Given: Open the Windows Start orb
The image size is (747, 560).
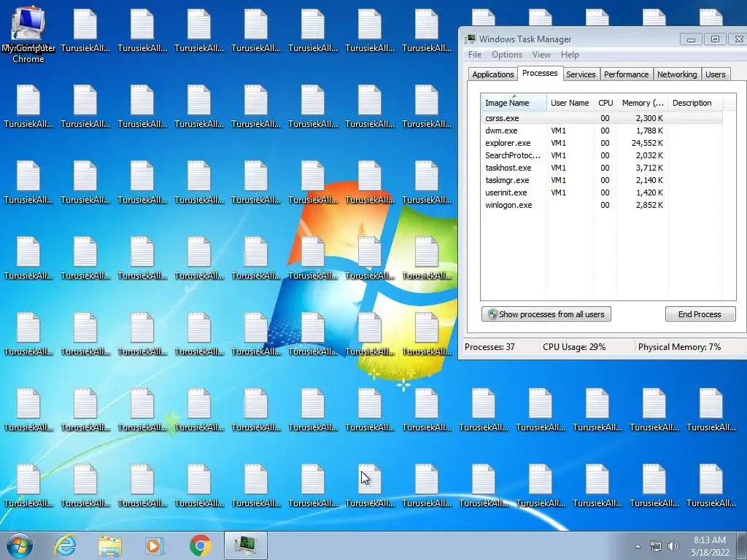Looking at the screenshot, I should (x=20, y=545).
